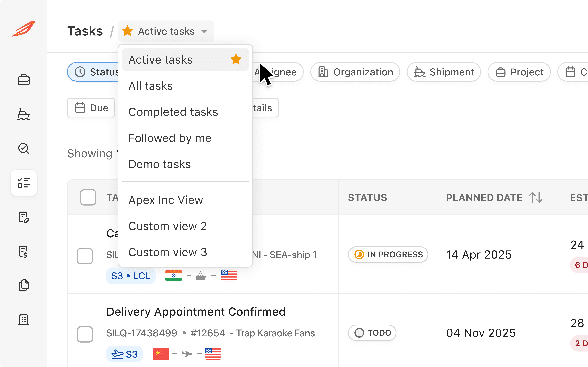Screen dimensions: 588x367
Task: Open the document edit sidebar icon
Action: pyautogui.click(x=24, y=217)
